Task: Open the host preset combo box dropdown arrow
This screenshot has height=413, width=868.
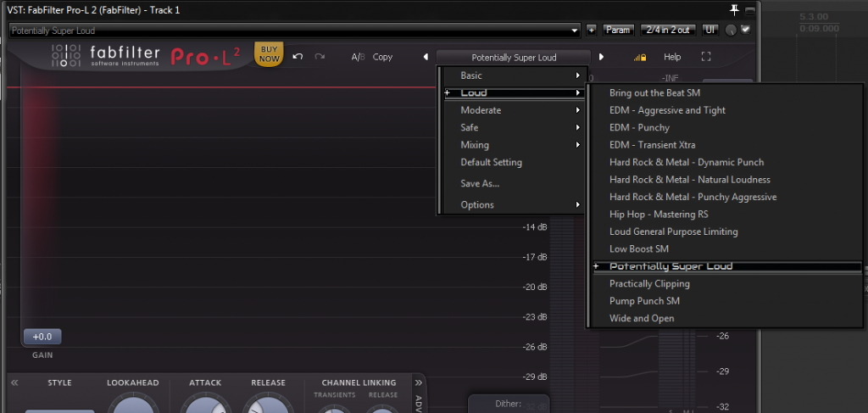Action: (575, 31)
